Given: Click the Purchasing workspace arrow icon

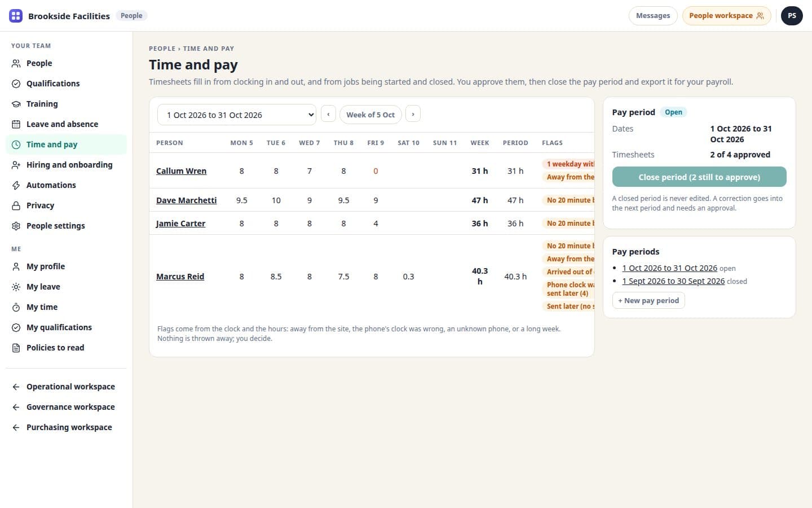Looking at the screenshot, I should (x=16, y=427).
